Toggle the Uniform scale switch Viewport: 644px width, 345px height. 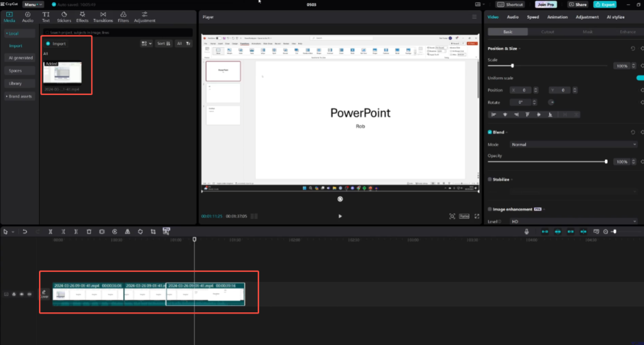click(640, 78)
